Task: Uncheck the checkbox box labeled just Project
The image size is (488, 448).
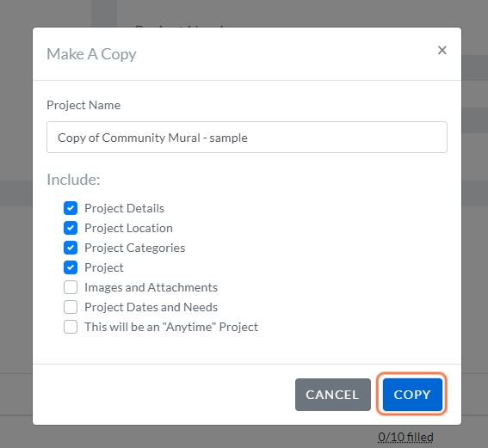Action: [71, 267]
